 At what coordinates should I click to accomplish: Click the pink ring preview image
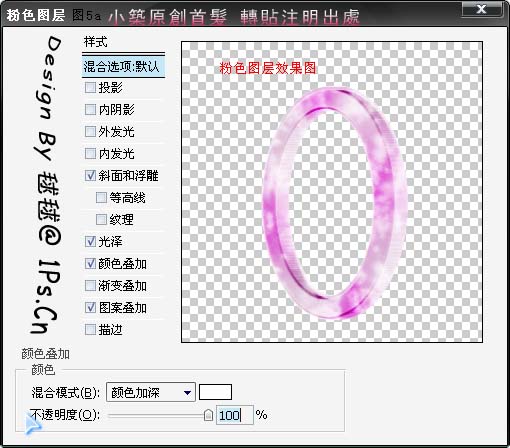pos(334,203)
